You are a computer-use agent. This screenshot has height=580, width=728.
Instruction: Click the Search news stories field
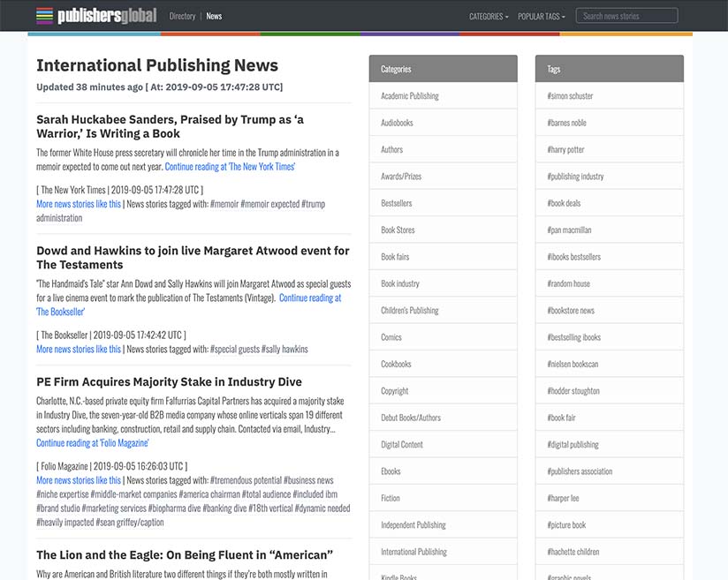(x=626, y=16)
